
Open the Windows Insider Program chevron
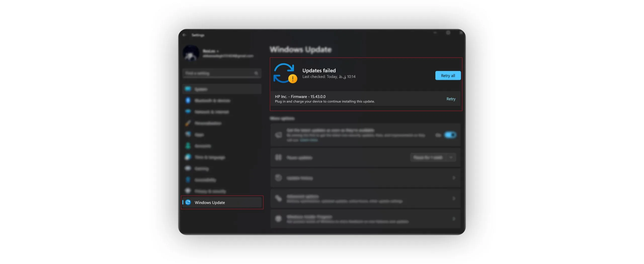454,219
